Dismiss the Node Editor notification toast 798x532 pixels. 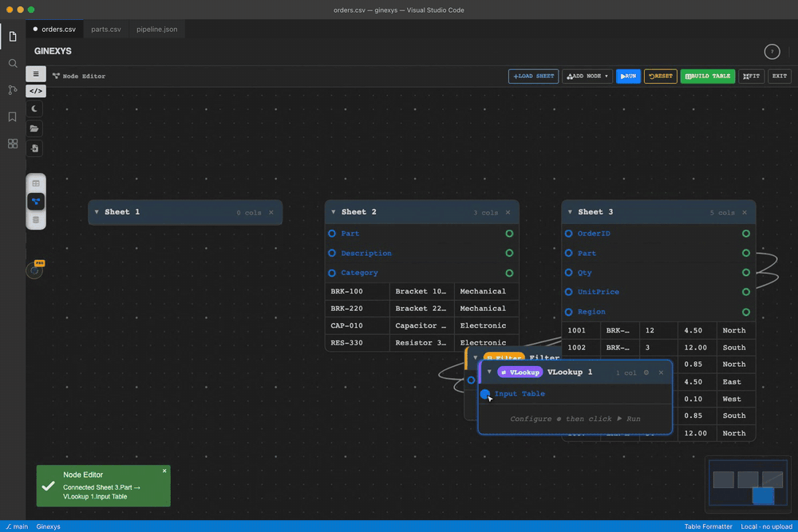click(164, 471)
